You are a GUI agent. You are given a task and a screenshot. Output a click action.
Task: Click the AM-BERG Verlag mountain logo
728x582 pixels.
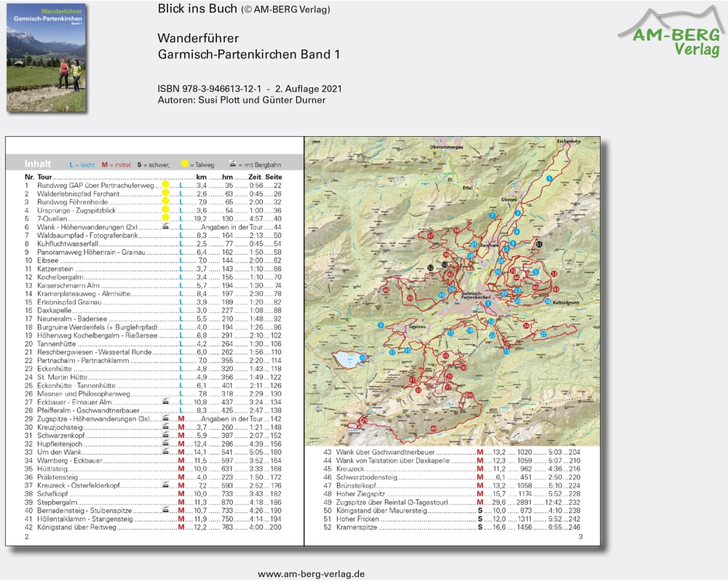click(x=670, y=32)
